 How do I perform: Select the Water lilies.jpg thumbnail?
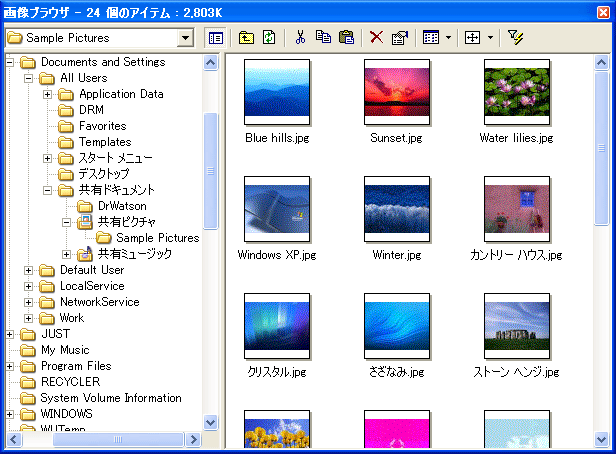[517, 92]
